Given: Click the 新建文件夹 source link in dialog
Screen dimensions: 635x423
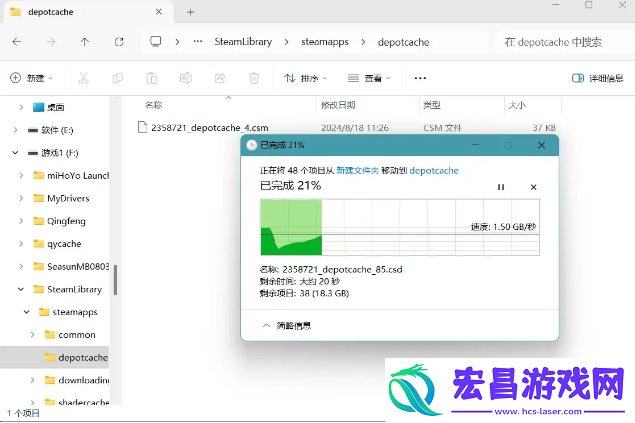Looking at the screenshot, I should click(358, 170).
